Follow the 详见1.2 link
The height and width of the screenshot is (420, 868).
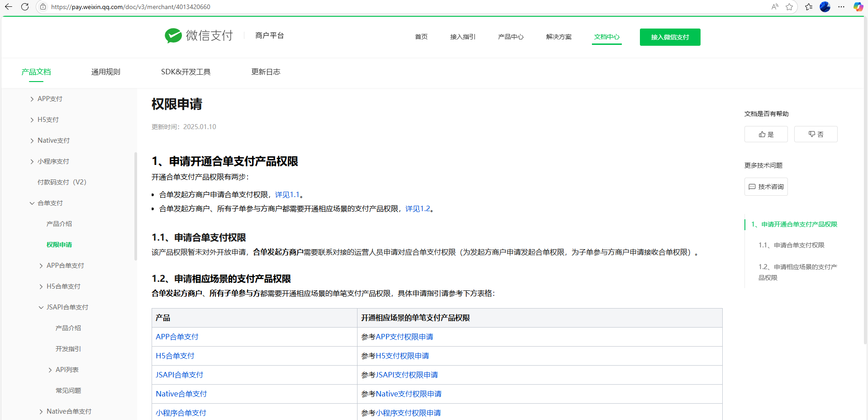pos(418,208)
